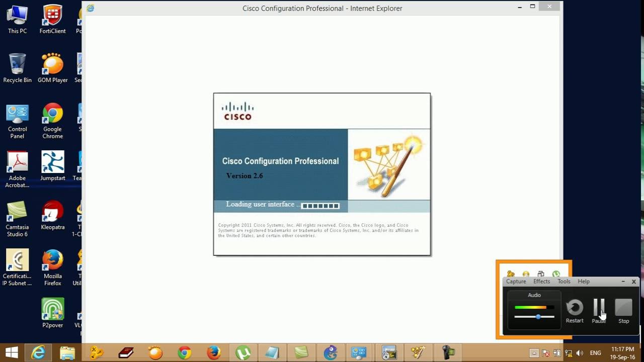
Task: Open Control Panel desktop icon
Action: (17, 121)
